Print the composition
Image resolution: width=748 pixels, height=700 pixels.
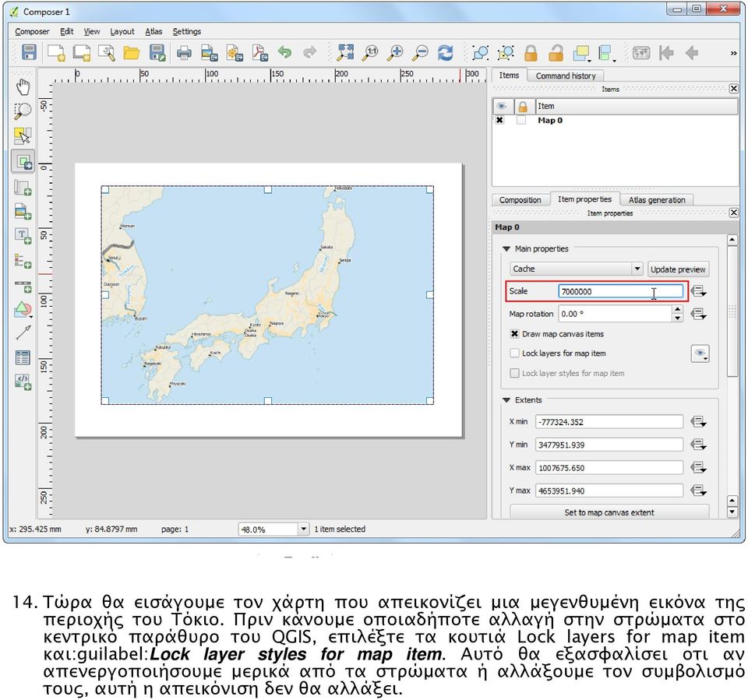[x=184, y=52]
